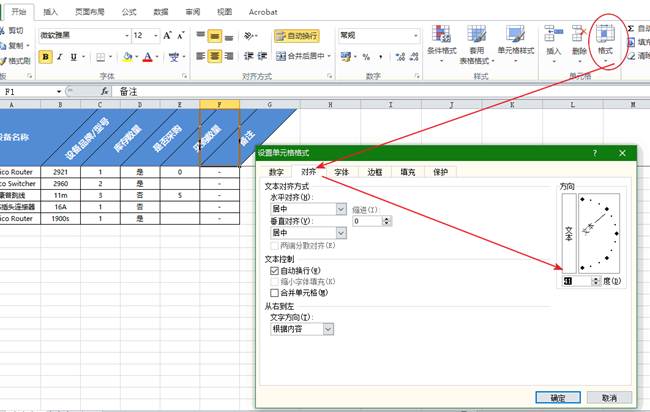Select center horizontal align icon

tap(215, 56)
